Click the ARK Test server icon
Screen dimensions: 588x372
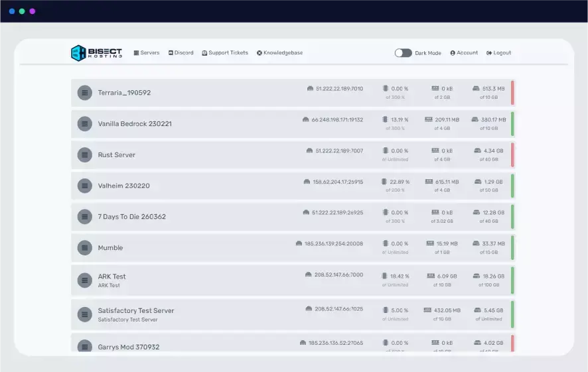pos(85,280)
